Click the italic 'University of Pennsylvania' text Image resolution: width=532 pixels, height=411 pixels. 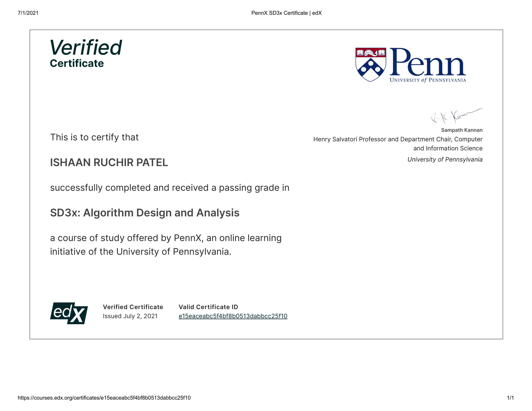pos(445,160)
